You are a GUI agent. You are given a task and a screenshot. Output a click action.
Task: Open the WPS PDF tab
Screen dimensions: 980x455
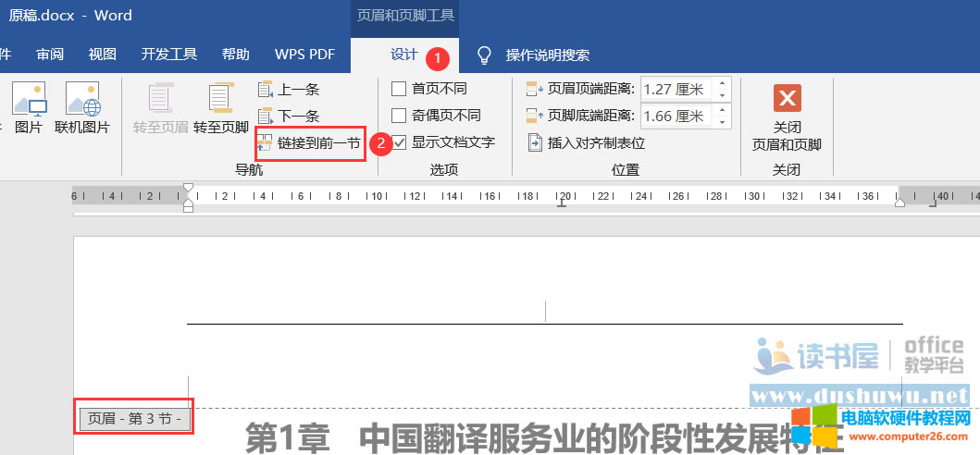pos(304,55)
